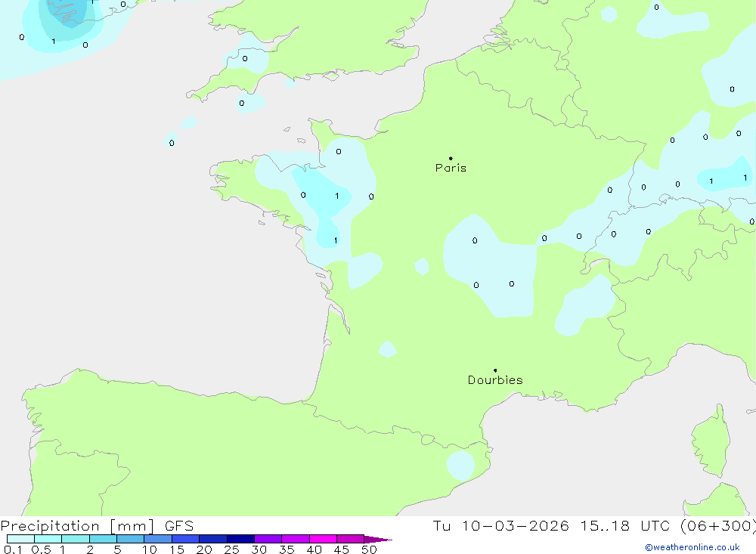Click the 1–2 mm legend color swatch

point(76,539)
